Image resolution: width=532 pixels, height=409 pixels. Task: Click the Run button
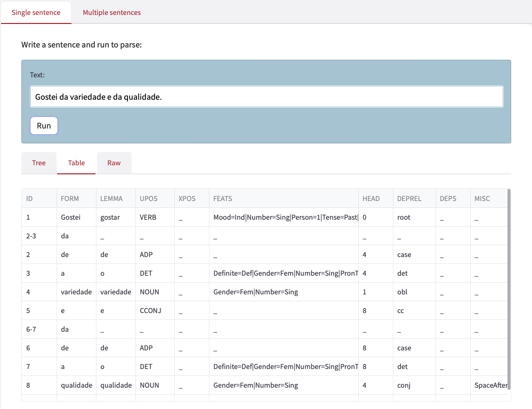click(x=44, y=126)
